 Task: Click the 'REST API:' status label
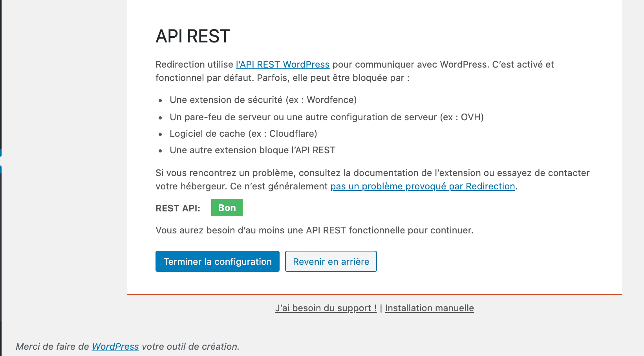[x=178, y=208]
